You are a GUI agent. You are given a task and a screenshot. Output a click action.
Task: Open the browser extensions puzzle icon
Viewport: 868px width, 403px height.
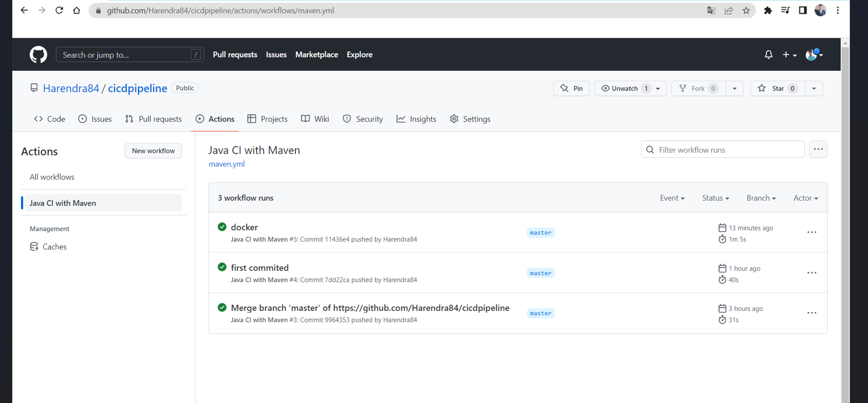768,10
